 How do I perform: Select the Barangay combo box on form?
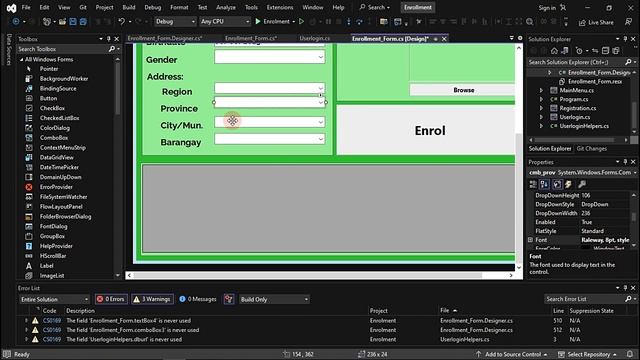coord(269,139)
